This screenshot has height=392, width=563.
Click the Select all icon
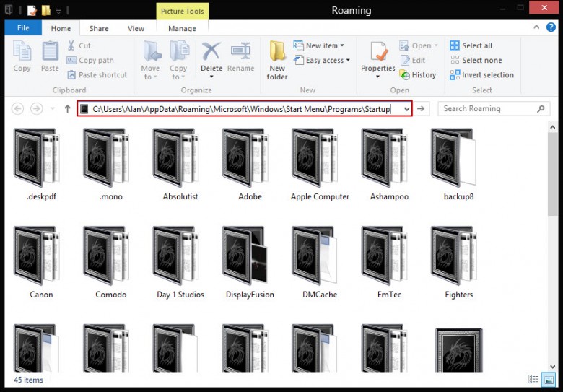[455, 45]
